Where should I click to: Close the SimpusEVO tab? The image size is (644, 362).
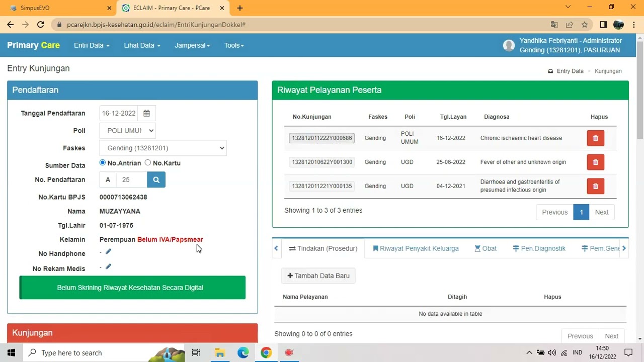(110, 8)
